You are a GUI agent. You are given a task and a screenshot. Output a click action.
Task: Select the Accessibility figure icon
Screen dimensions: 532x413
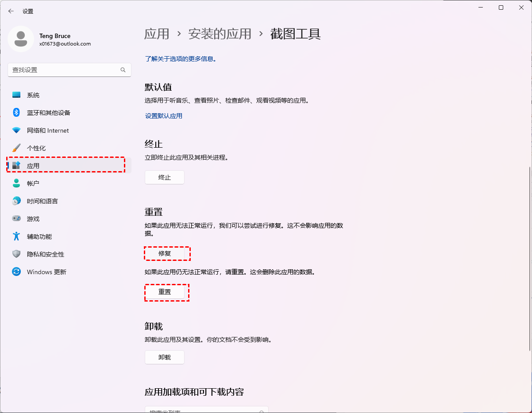coord(16,237)
